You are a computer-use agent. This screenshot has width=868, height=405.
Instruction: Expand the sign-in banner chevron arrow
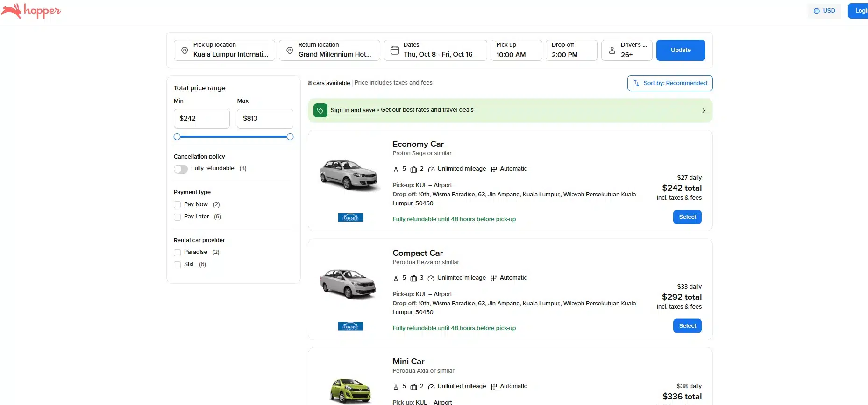[704, 111]
